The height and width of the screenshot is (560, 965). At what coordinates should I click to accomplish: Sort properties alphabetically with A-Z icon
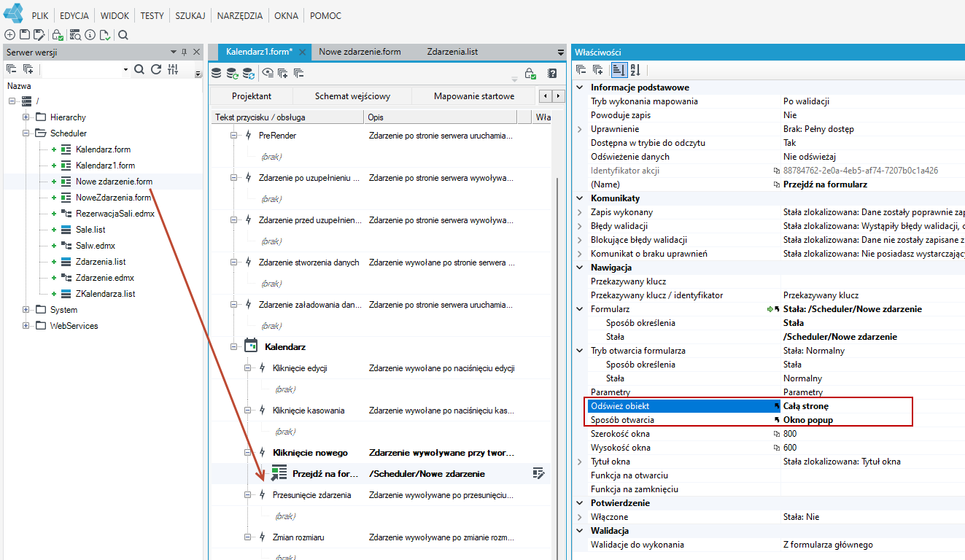[635, 70]
